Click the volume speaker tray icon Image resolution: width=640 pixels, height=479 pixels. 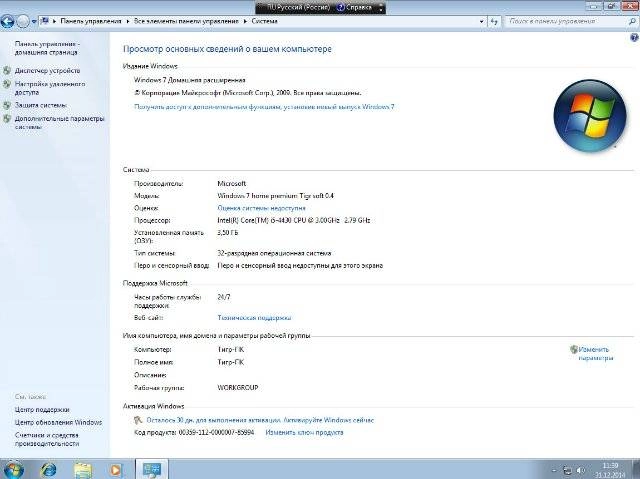pyautogui.click(x=581, y=470)
